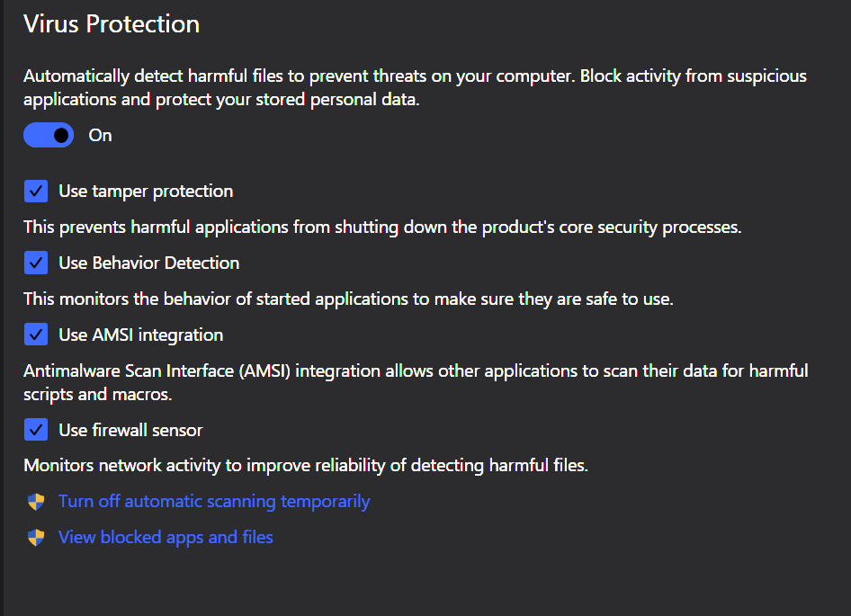Click the "Use AMSI integration" label text
This screenshot has width=851, height=616.
(x=141, y=335)
